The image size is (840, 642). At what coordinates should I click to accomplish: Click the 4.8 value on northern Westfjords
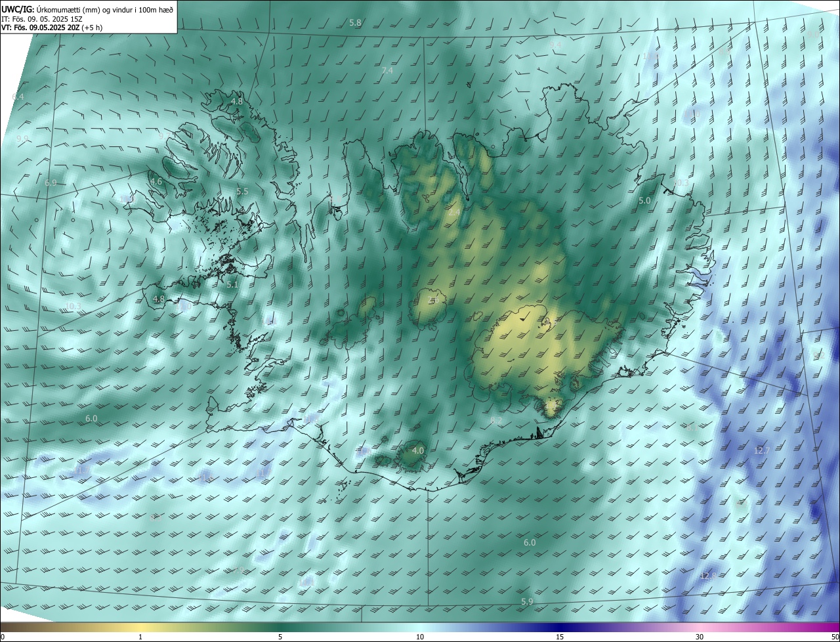pos(236,102)
